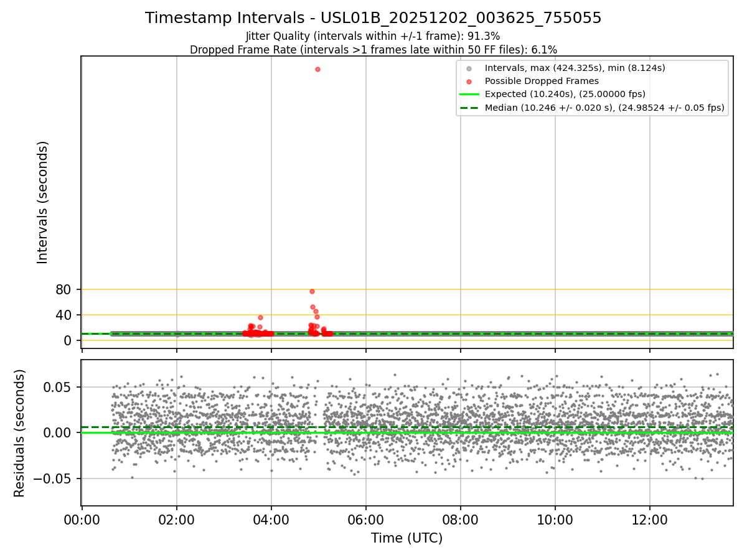Click the 00:00 time tick label

coord(82,520)
